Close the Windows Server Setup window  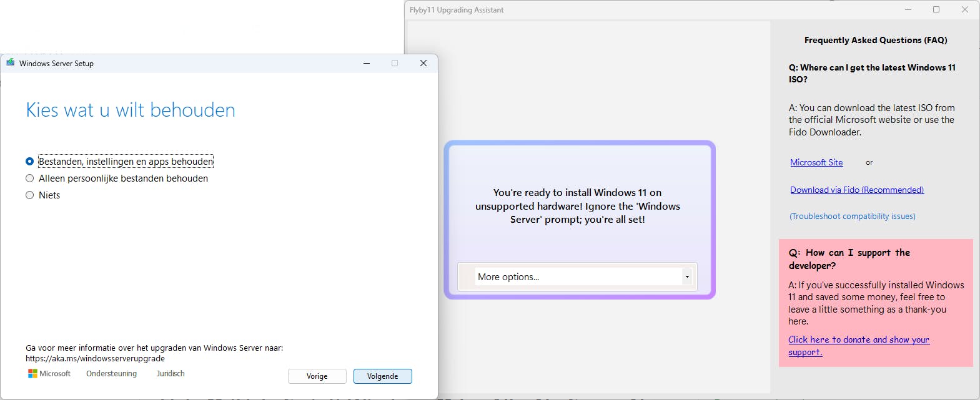(x=423, y=63)
